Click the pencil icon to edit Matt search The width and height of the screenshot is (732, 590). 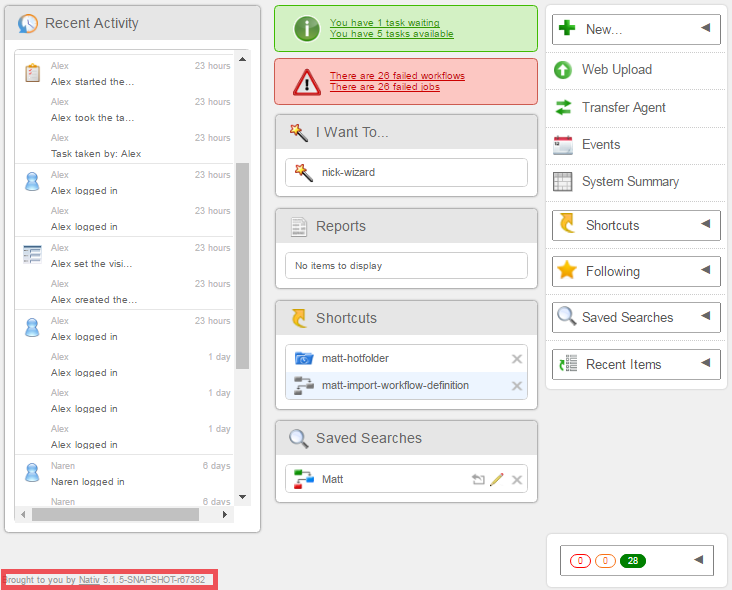click(497, 480)
